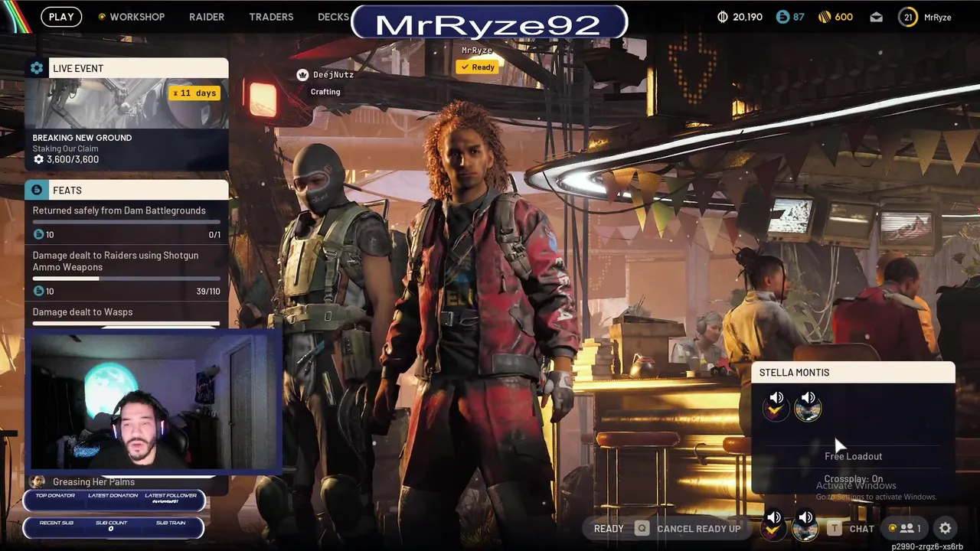Image resolution: width=980 pixels, height=551 pixels.
Task: Toggle the Crossplay: On setting
Action: pos(853,479)
